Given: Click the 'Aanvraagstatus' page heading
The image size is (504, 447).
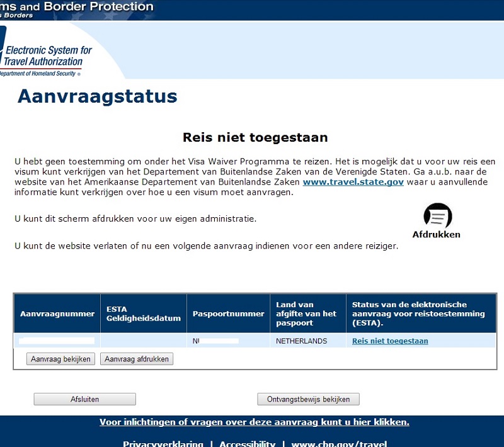Looking at the screenshot, I should (97, 96).
